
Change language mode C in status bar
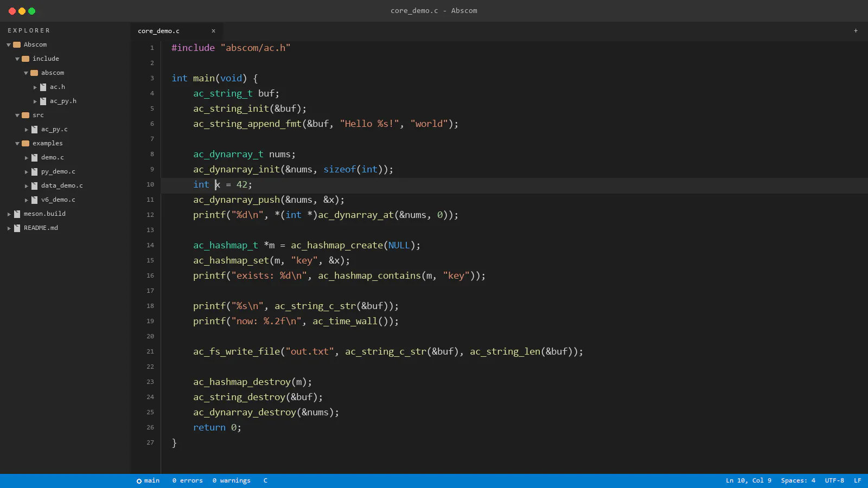265,481
